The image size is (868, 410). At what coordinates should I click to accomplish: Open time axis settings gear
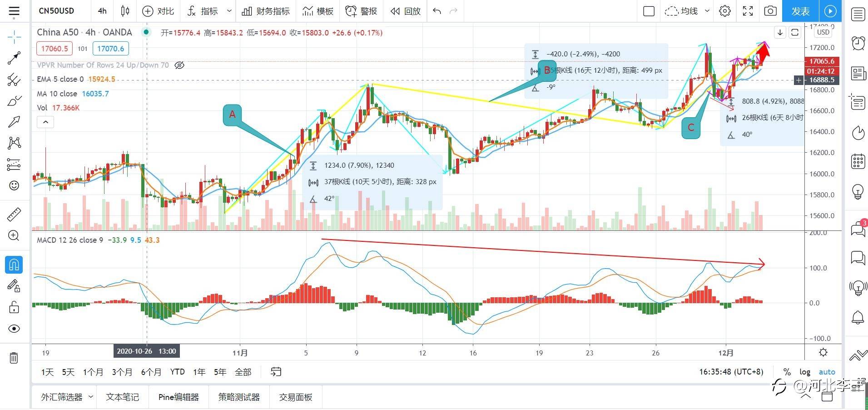click(x=823, y=352)
